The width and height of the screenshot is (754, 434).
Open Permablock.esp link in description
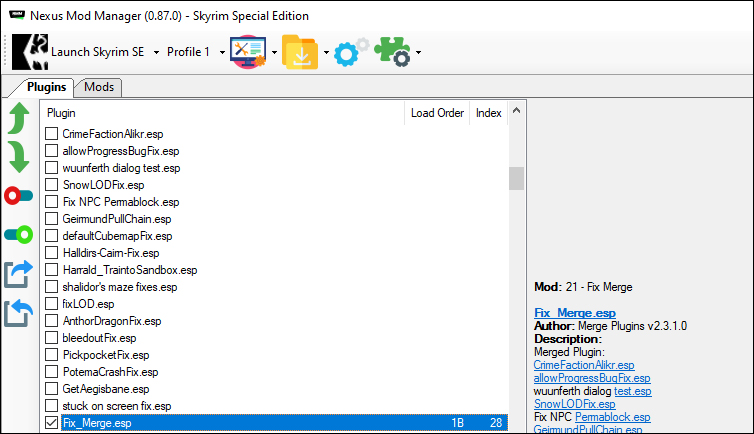[x=613, y=417]
